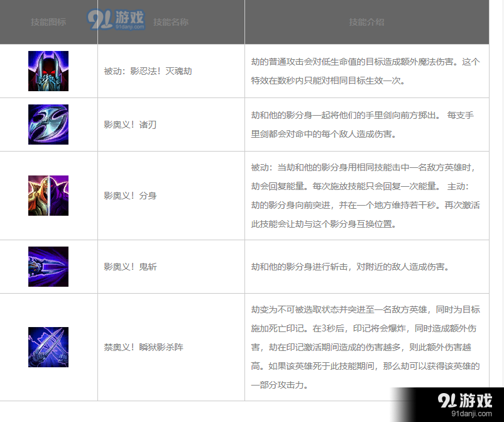Select the passive skill 灭魂劫 icon
This screenshot has height=422, width=504.
click(x=48, y=70)
